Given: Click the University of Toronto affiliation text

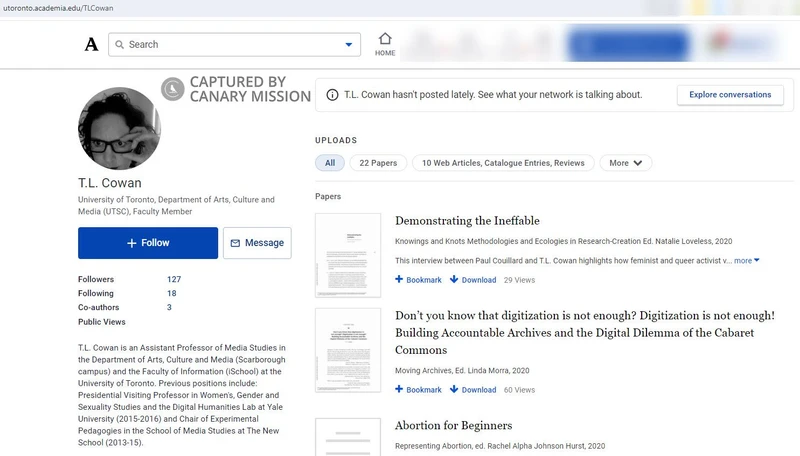Looking at the screenshot, I should click(176, 206).
